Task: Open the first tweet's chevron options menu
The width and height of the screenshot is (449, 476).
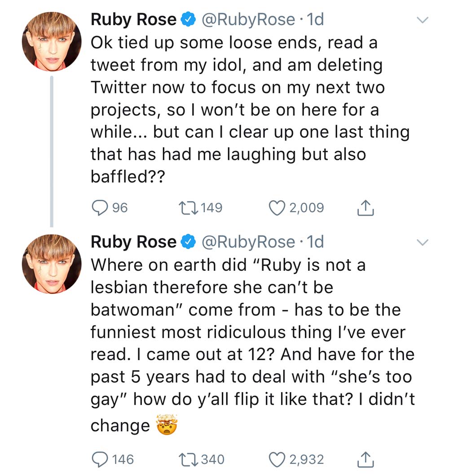Action: 423,19
